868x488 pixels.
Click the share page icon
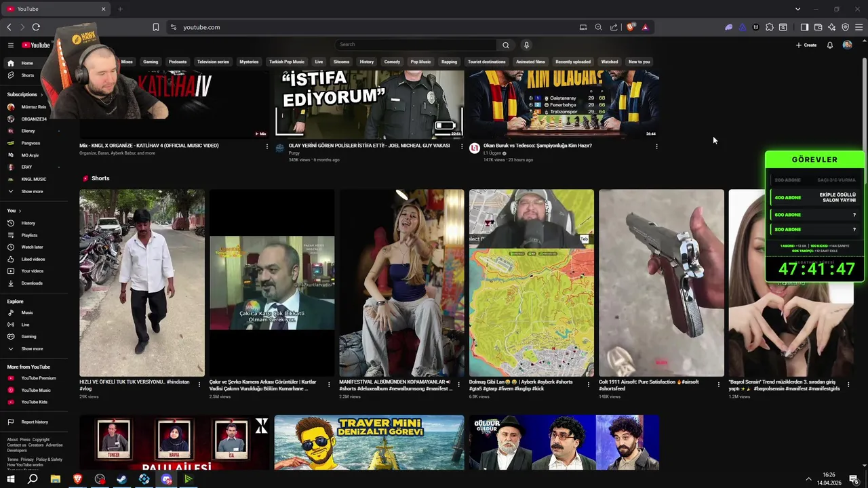(x=614, y=27)
